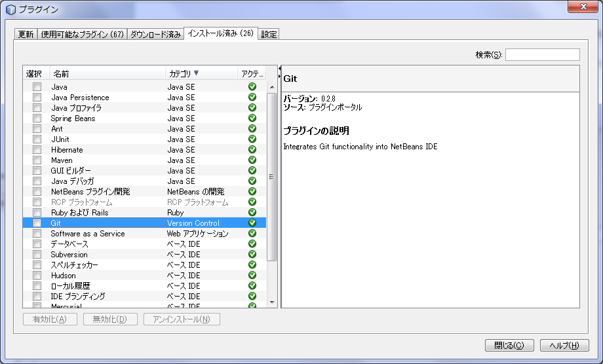The width and height of the screenshot is (603, 364).
Task: Select the Hibernate plugin name
Action: [x=67, y=150]
